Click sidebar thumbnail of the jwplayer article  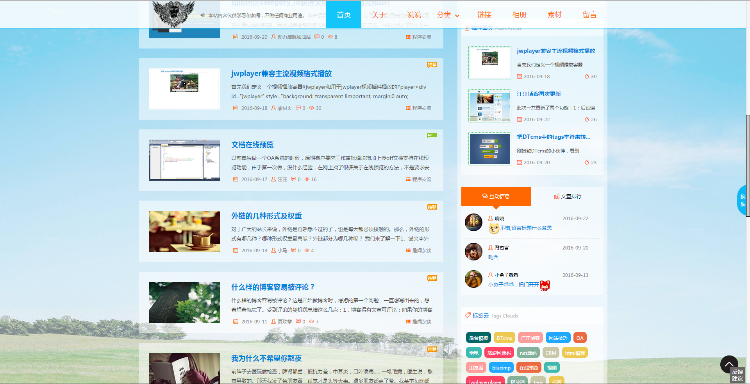click(x=489, y=63)
